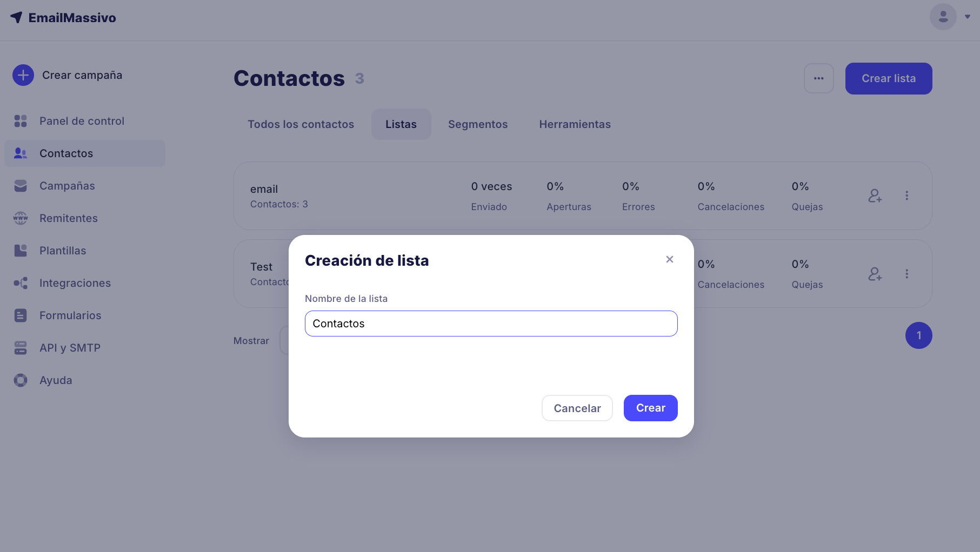Viewport: 980px width, 552px height.
Task: Open options menu for email list
Action: click(907, 196)
